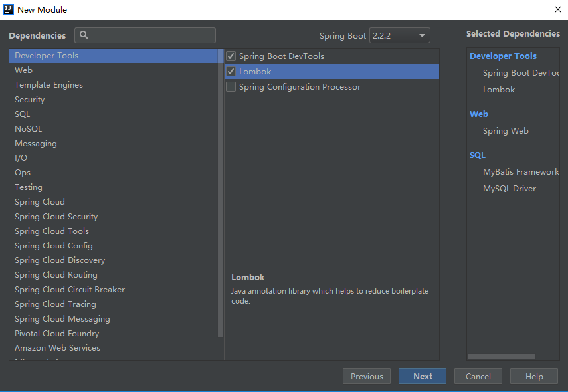Click the search magnifier icon
568x392 pixels.
coord(84,35)
